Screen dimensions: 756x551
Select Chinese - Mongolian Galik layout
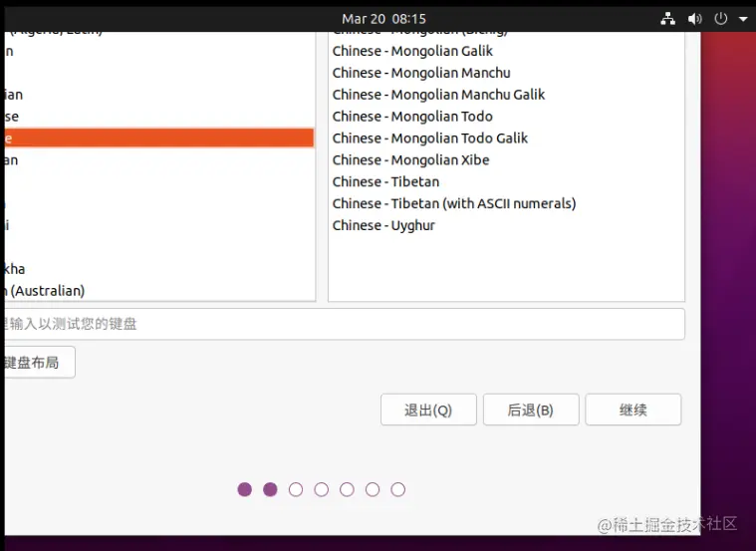coord(412,51)
